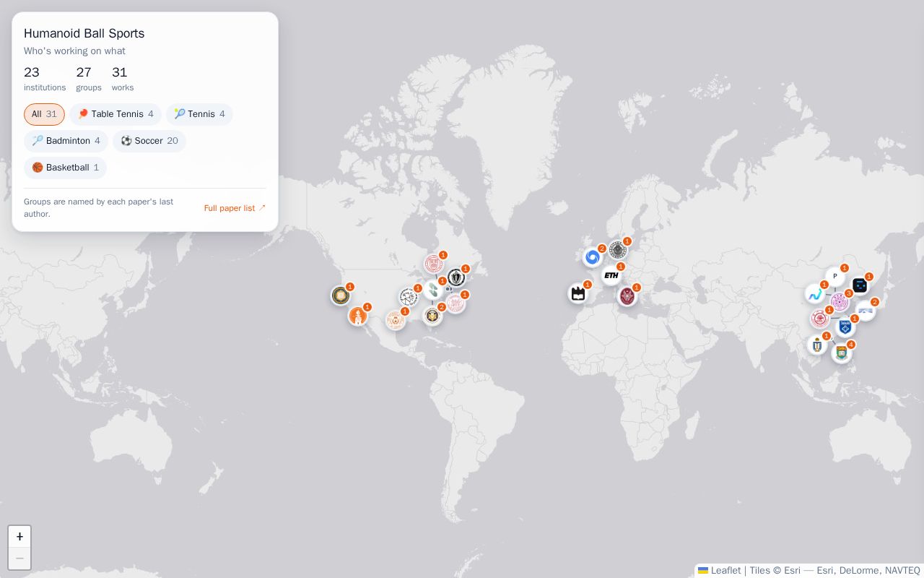Click the "Humanoid Ball Sports" title
Image resolution: width=924 pixels, height=578 pixels.
[x=84, y=33]
